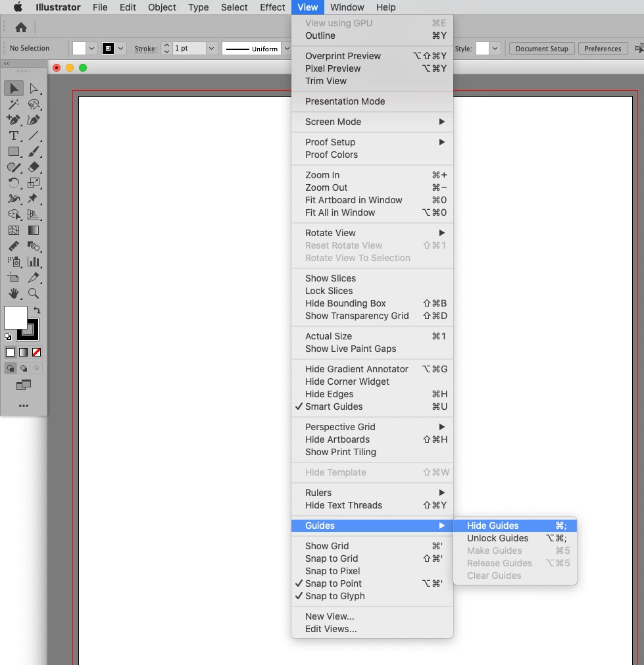Viewport: 644px width, 665px height.
Task: Expand Rulers submenu
Action: click(x=372, y=493)
